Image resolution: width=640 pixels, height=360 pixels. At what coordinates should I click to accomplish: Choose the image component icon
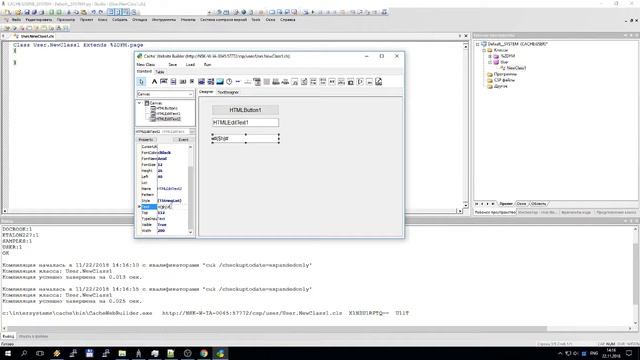[x=220, y=82]
